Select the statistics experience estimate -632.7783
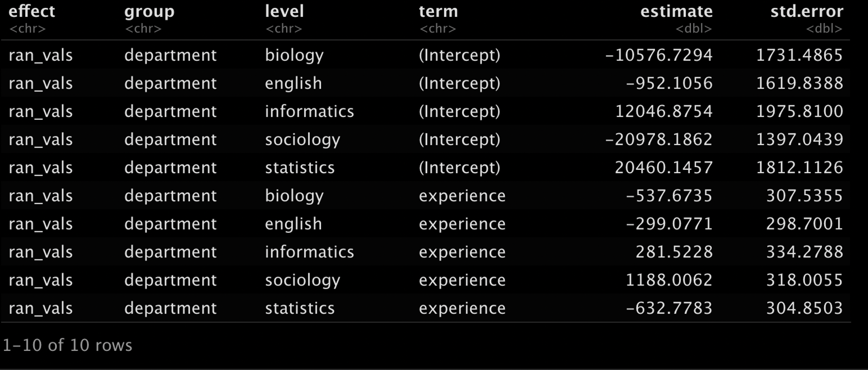 point(669,308)
